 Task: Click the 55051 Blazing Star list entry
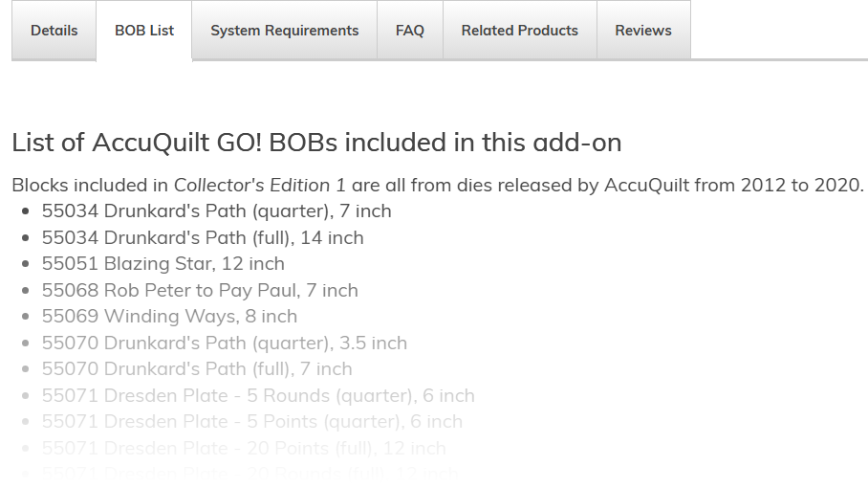click(x=163, y=263)
